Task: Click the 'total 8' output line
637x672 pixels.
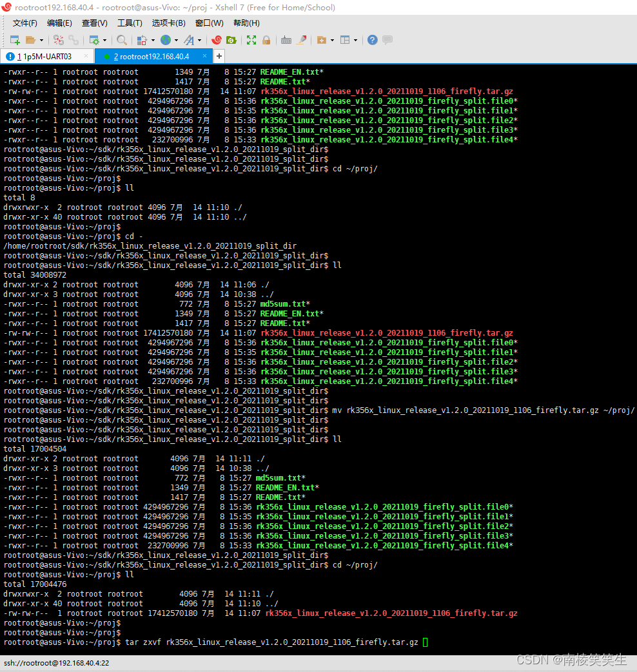Action: click(19, 198)
